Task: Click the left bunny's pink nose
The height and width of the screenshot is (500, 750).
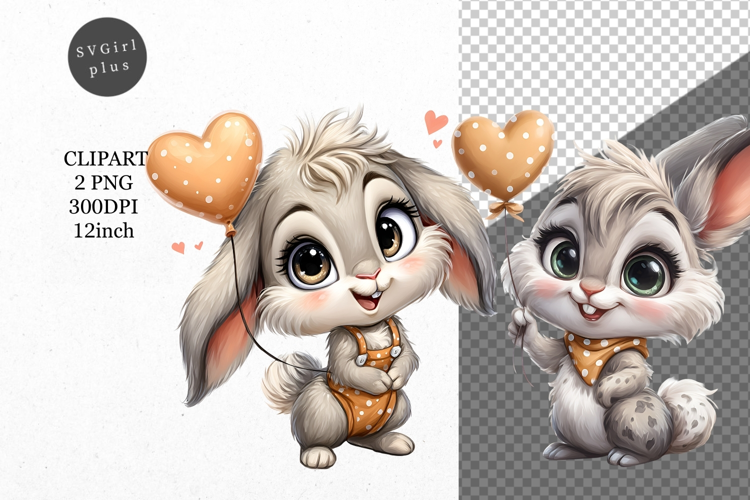Action: point(368,274)
